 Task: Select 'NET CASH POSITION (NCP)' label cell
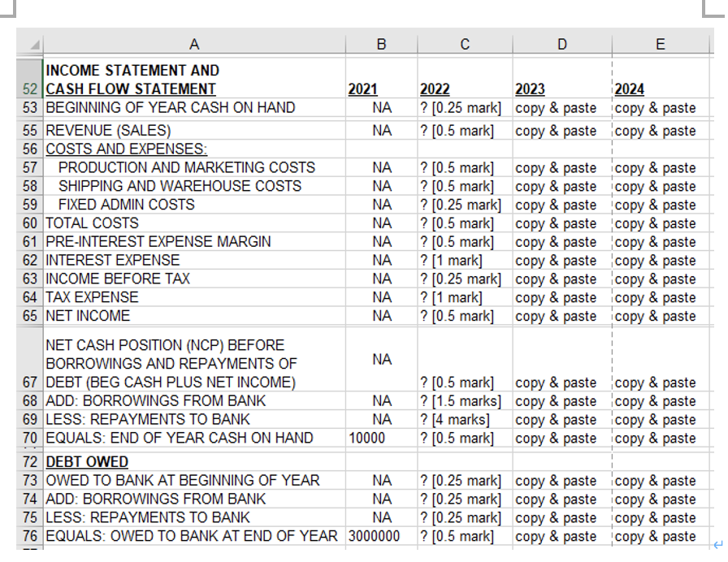pyautogui.click(x=194, y=359)
